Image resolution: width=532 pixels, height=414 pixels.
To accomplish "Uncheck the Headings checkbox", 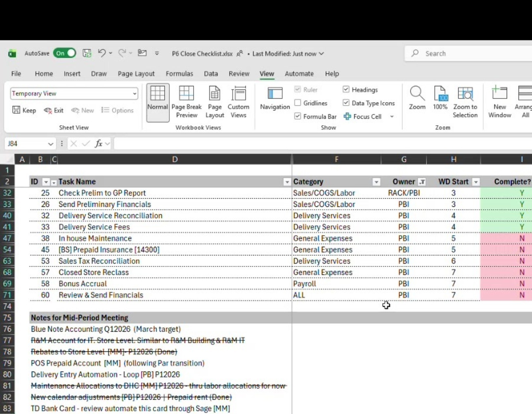I will coord(346,89).
